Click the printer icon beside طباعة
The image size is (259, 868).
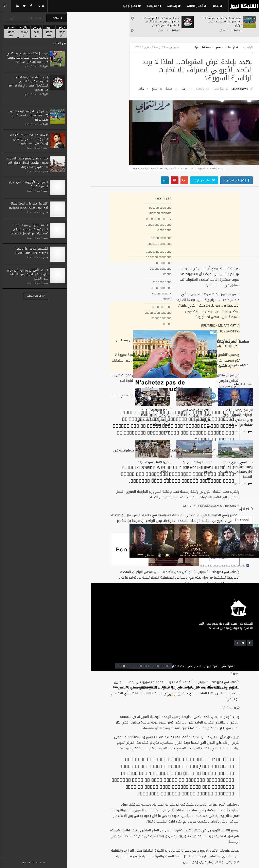point(176,89)
